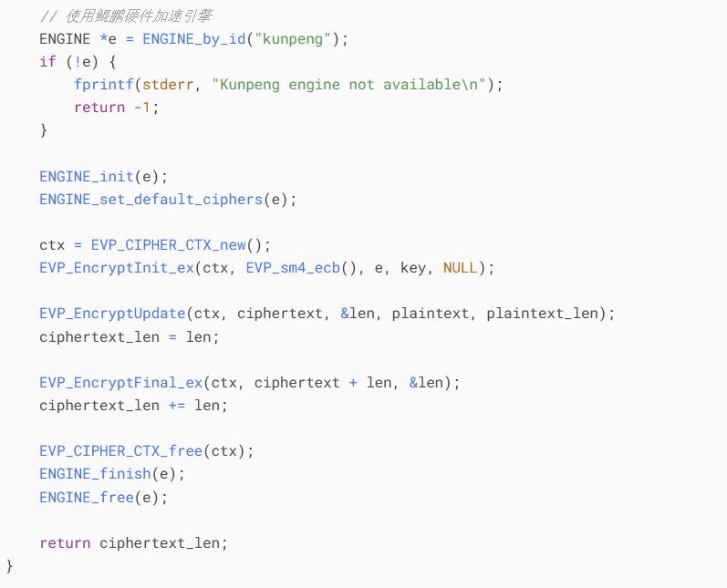Screen dimensions: 727x588
Task: Click the return -1 statement
Action: [117, 108]
